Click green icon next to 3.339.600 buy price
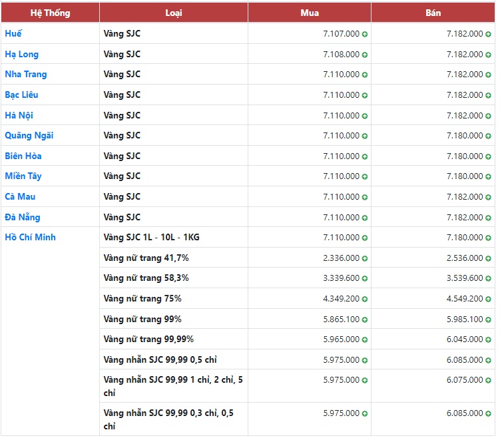The width and height of the screenshot is (504, 438). (x=365, y=278)
